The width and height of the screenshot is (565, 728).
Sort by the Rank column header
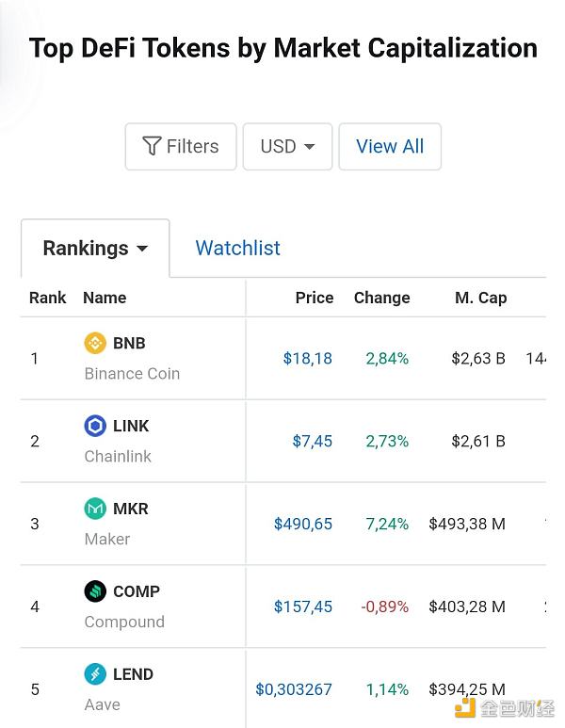47,298
